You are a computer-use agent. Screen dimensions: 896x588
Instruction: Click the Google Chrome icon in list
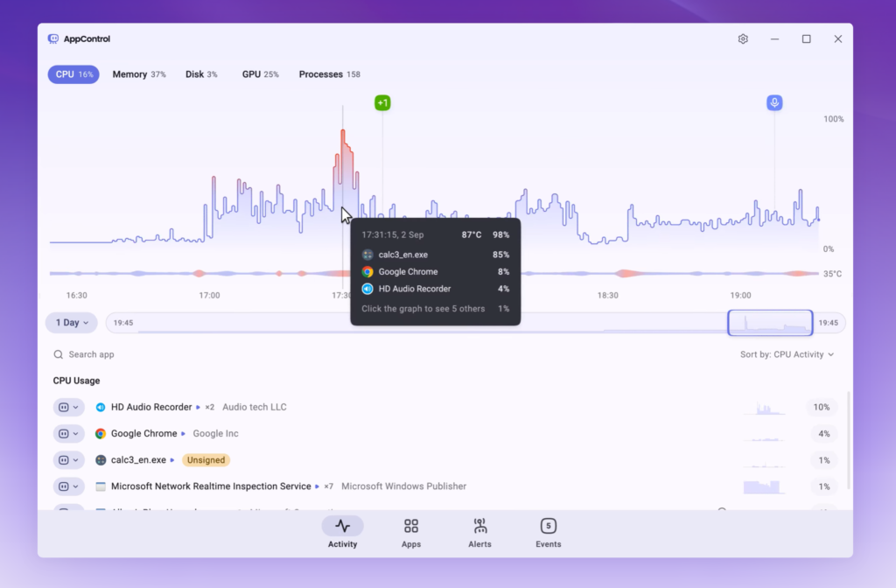click(101, 433)
